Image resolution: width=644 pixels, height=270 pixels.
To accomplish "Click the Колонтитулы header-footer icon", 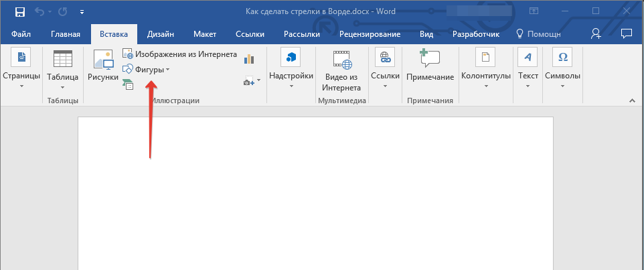I will pyautogui.click(x=485, y=57).
